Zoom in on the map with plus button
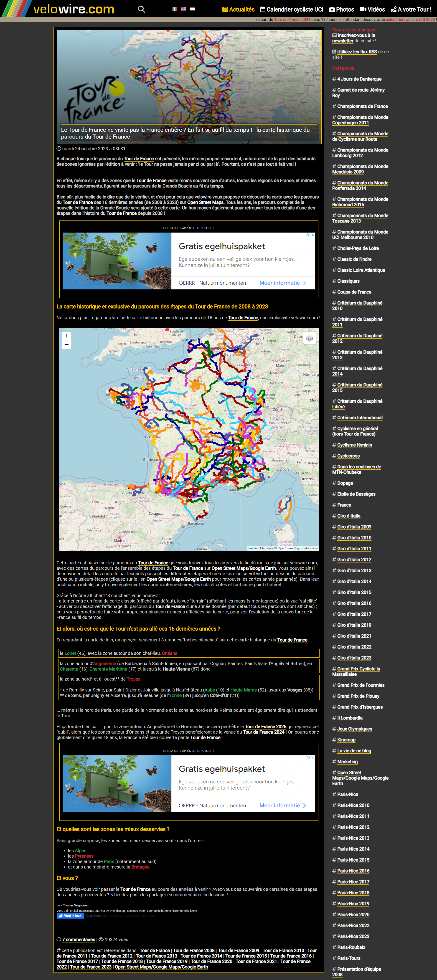This screenshot has width=437, height=980. [67, 336]
